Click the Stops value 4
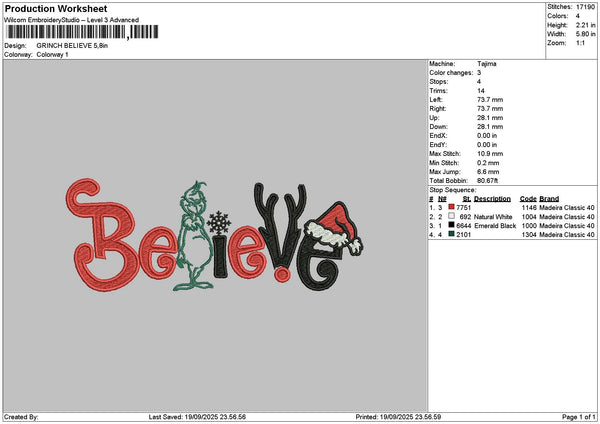 pos(479,82)
